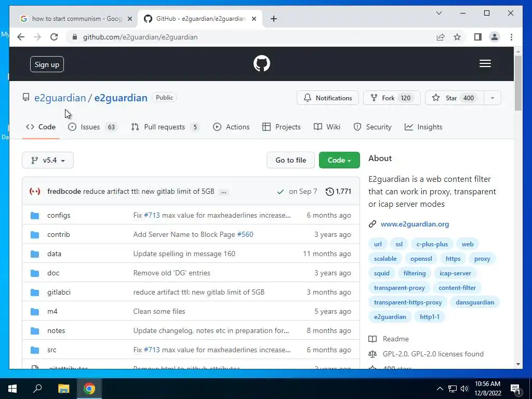Click the green commit status check mark

click(x=280, y=192)
